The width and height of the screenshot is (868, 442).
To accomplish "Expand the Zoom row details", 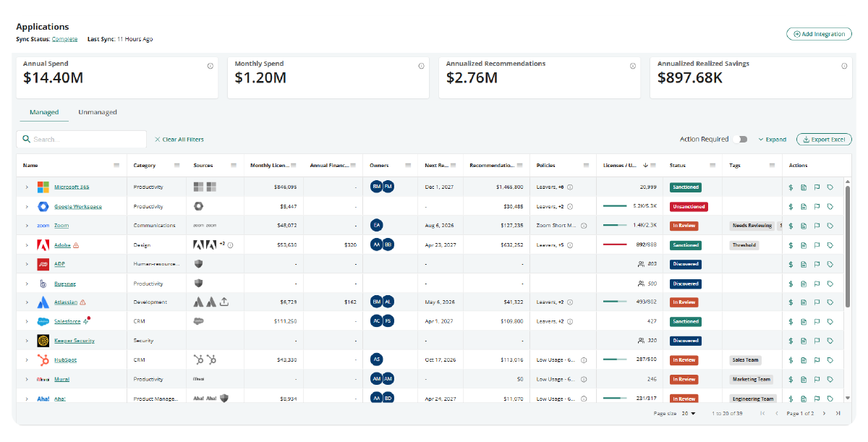I will click(x=27, y=226).
